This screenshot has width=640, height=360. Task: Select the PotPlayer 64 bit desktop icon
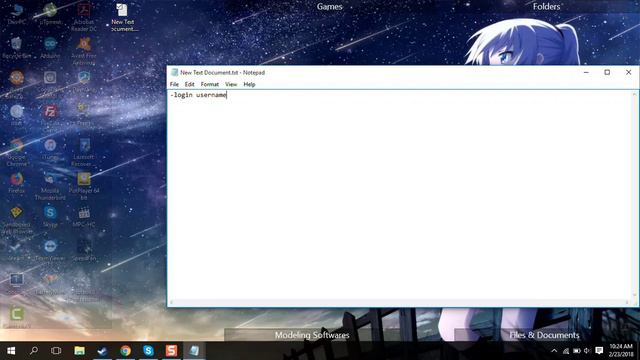point(84,186)
